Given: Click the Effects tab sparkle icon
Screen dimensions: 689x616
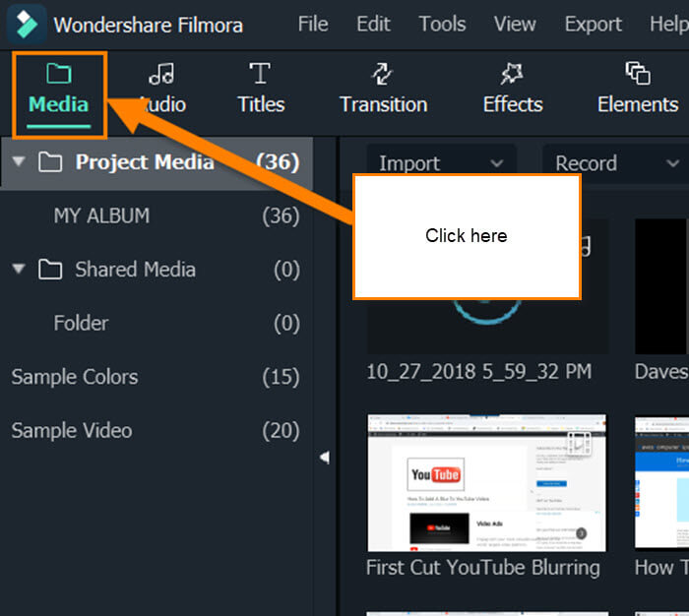Looking at the screenshot, I should (512, 74).
